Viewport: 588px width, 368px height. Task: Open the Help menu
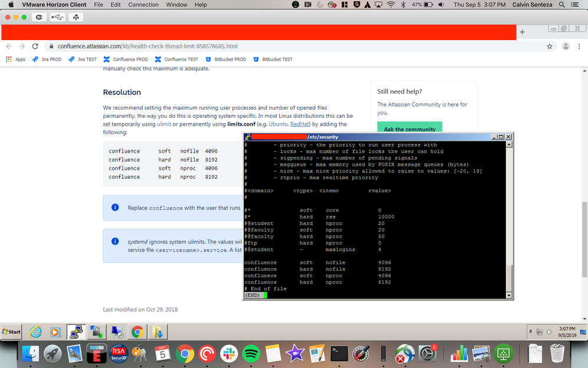pos(201,5)
